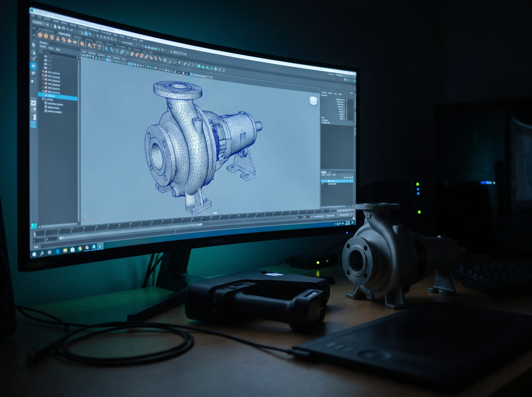This screenshot has width=532, height=397.
Task: Click the green circle icon in toolbar
Action: pos(216,69)
